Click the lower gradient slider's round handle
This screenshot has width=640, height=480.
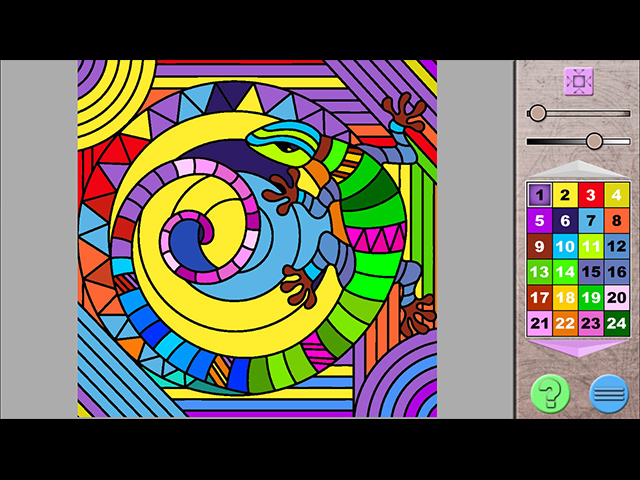pyautogui.click(x=594, y=141)
